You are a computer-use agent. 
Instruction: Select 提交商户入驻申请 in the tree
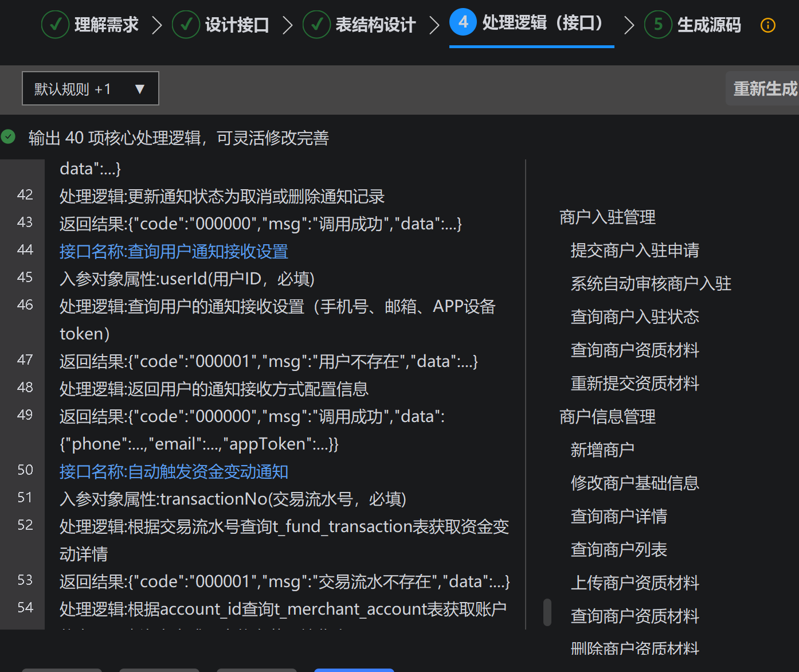635,251
